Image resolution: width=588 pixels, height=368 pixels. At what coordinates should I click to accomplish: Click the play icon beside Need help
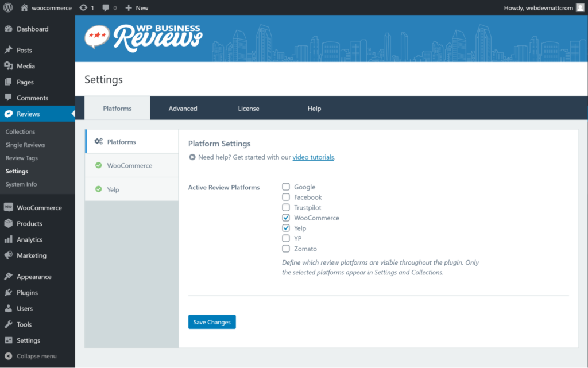tap(192, 157)
